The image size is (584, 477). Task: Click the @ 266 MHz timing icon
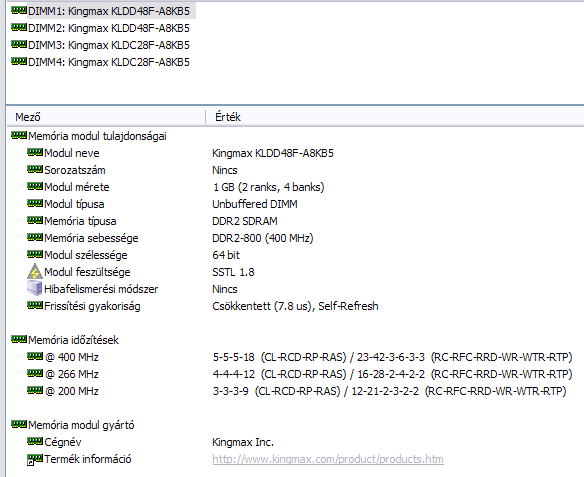point(35,373)
